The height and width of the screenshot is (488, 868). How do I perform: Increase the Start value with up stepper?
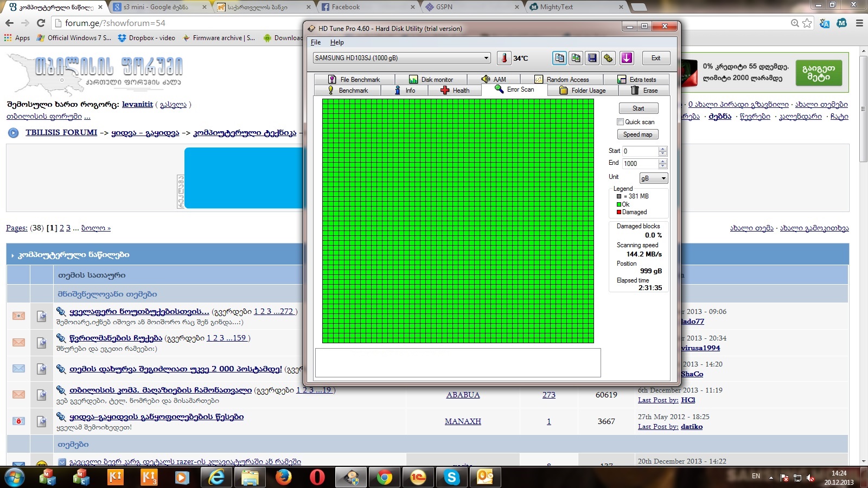(663, 149)
